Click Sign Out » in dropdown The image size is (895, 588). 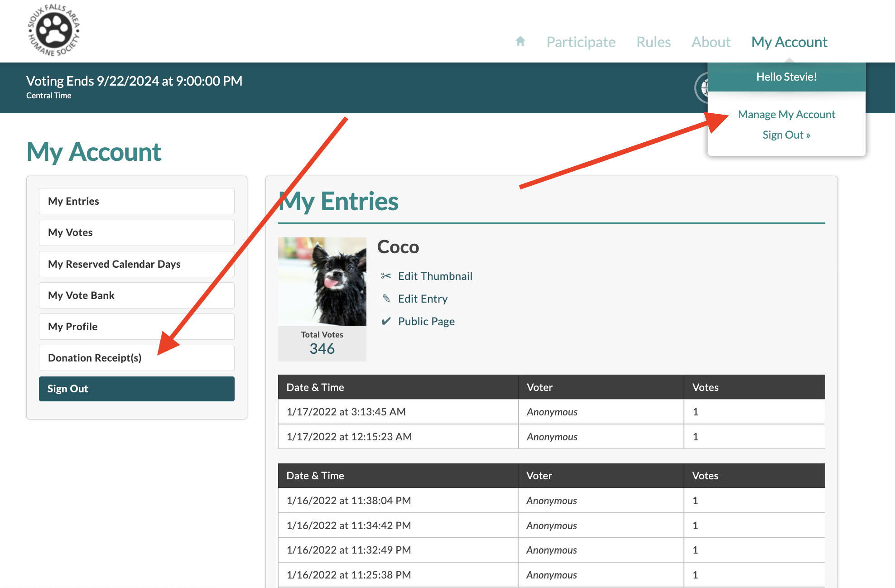pyautogui.click(x=786, y=135)
